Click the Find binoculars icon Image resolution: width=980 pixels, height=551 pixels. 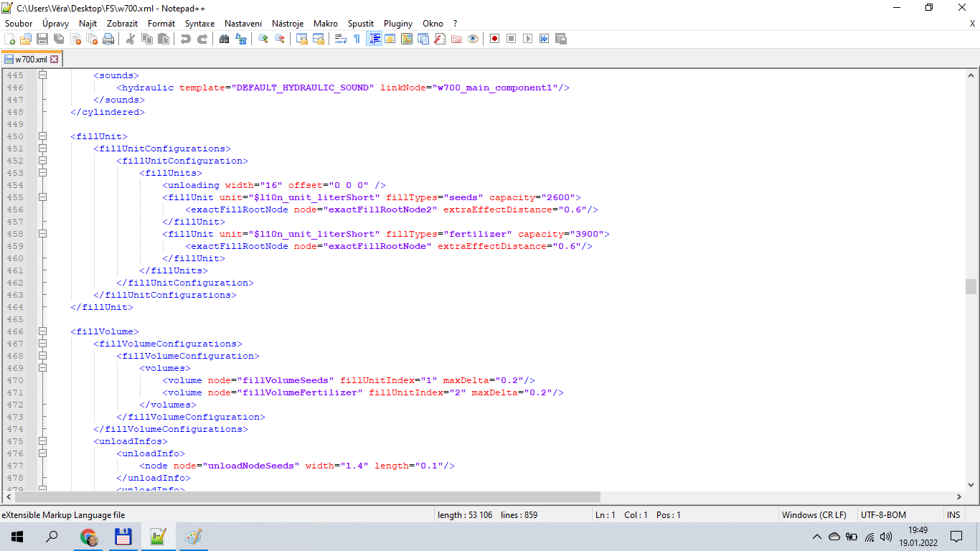coord(224,39)
